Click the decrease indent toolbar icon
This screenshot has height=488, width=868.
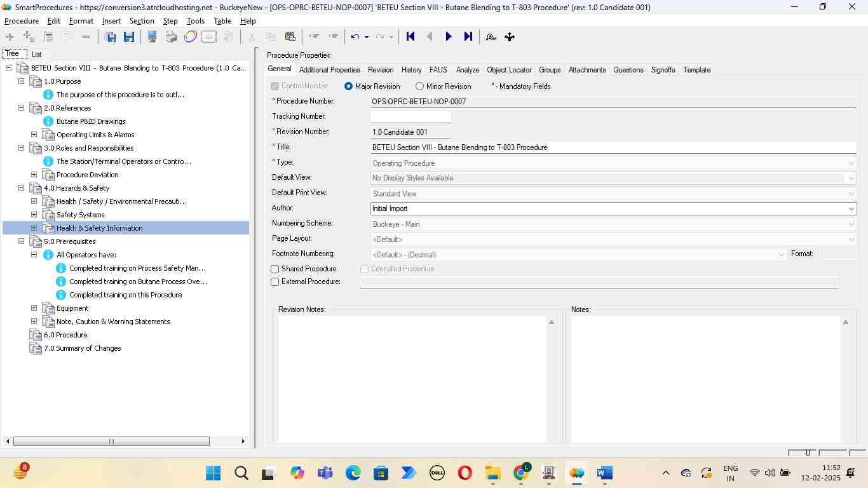[x=313, y=37]
